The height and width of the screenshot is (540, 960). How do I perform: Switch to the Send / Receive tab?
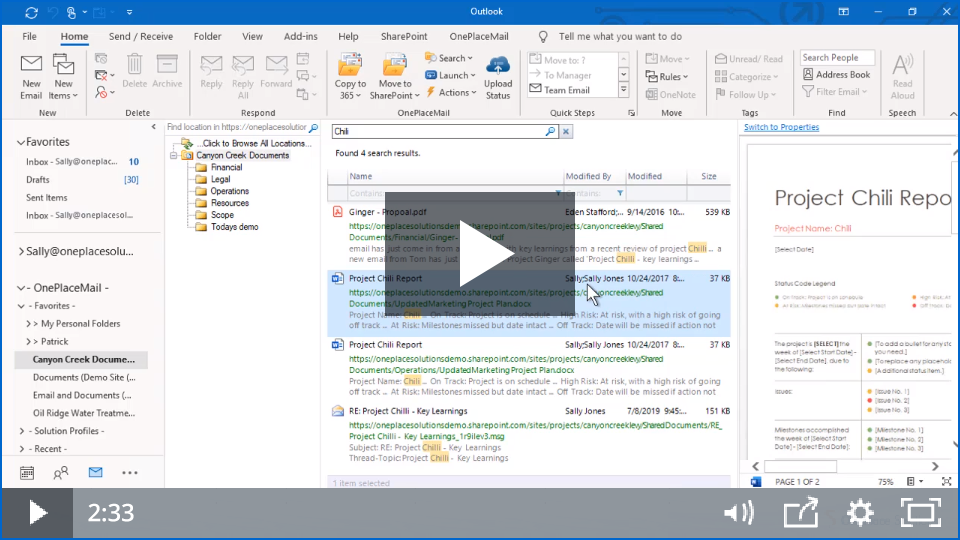[x=141, y=36]
